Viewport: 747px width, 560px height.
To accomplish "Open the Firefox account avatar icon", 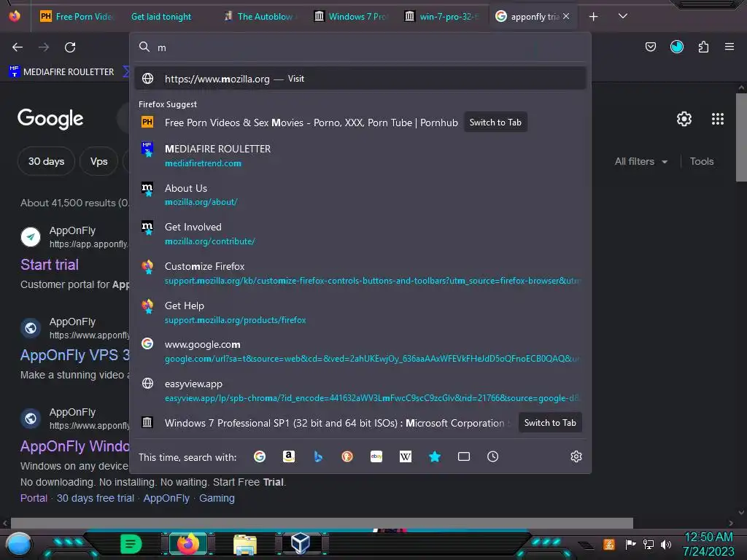I will tap(676, 47).
